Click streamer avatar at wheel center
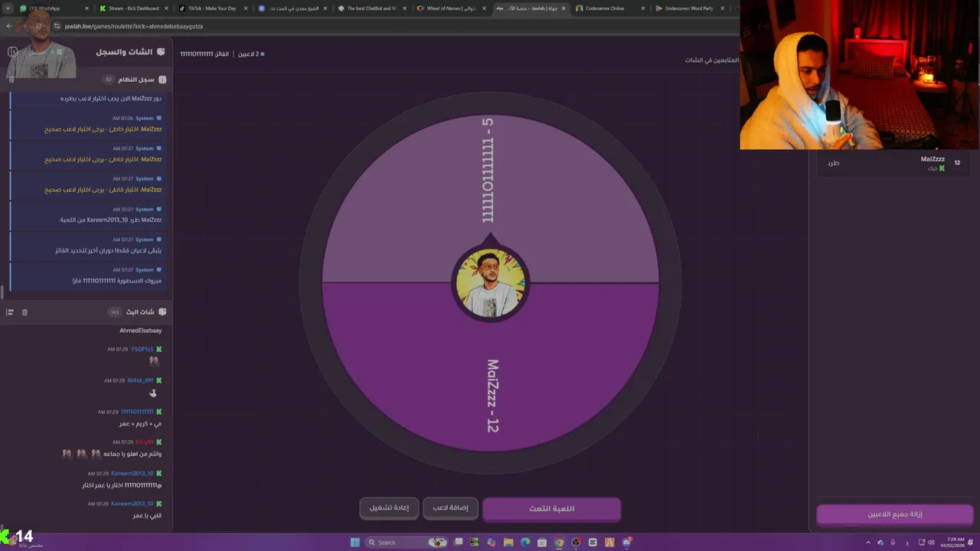 pyautogui.click(x=490, y=283)
